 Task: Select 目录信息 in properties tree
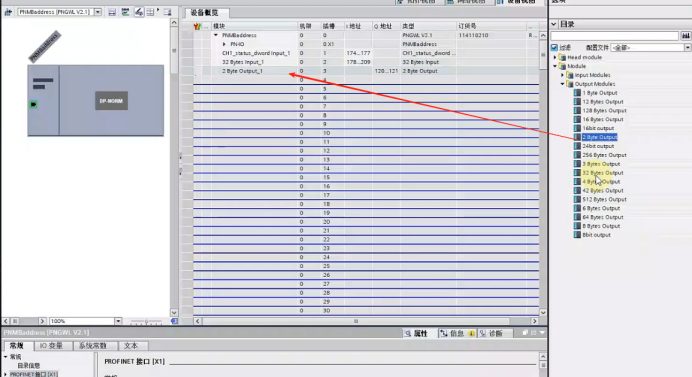tap(29, 366)
